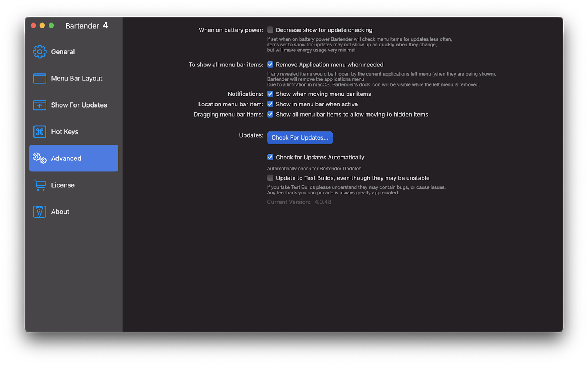The image size is (588, 365).
Task: Go to Show For Updates section
Action: pyautogui.click(x=73, y=105)
